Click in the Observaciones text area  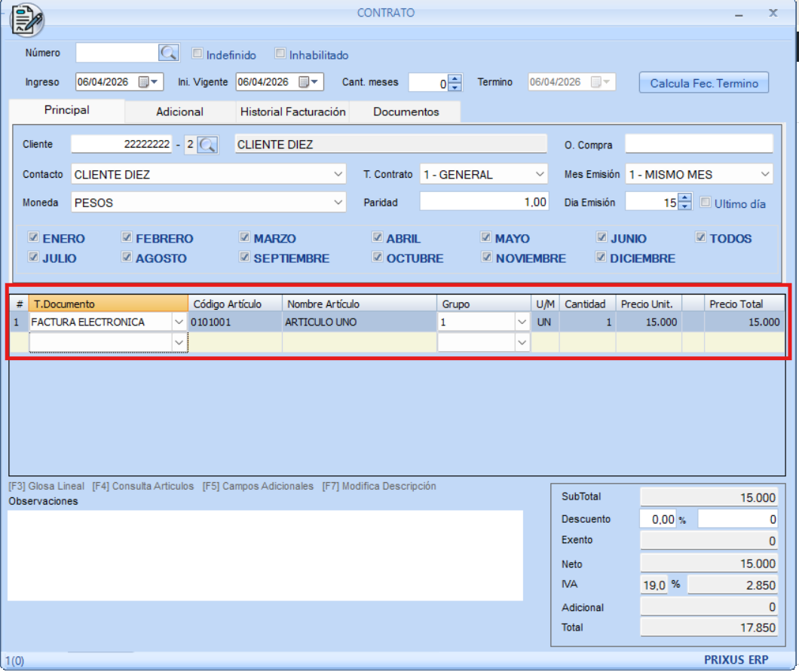tap(265, 555)
